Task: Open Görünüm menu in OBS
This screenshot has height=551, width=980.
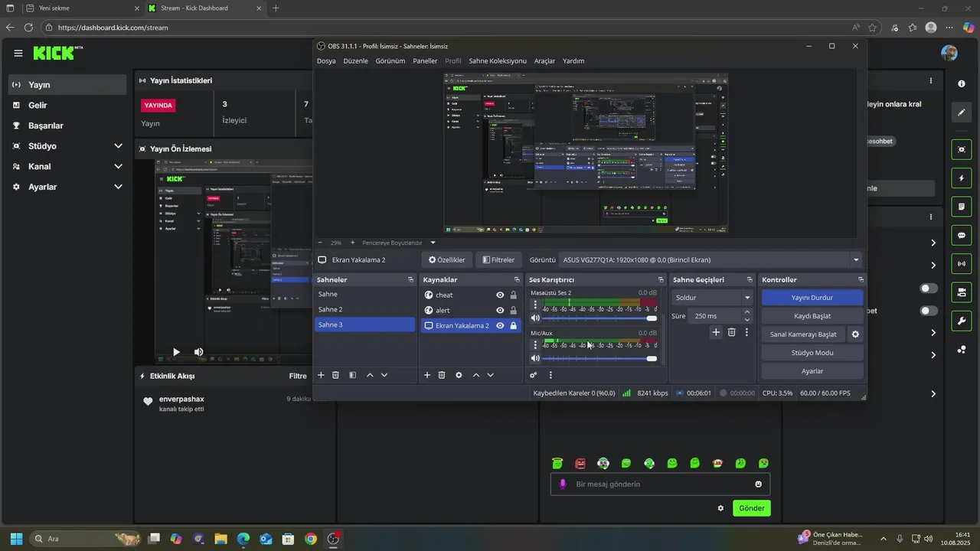Action: click(x=390, y=60)
